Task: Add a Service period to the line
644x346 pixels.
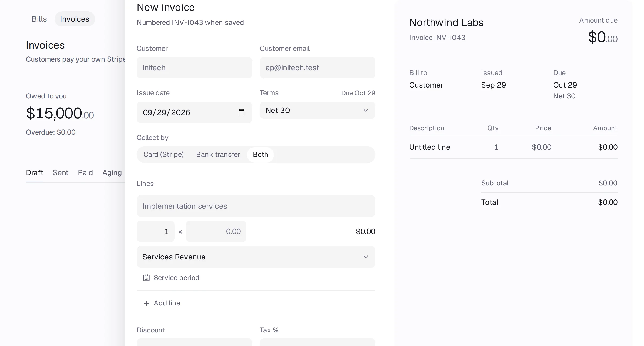Action: click(171, 278)
